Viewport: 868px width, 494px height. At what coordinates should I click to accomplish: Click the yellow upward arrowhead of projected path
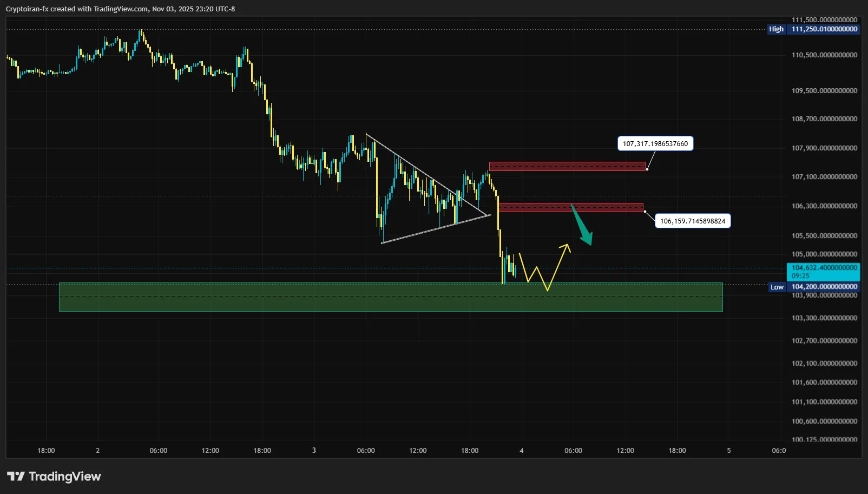pyautogui.click(x=566, y=247)
